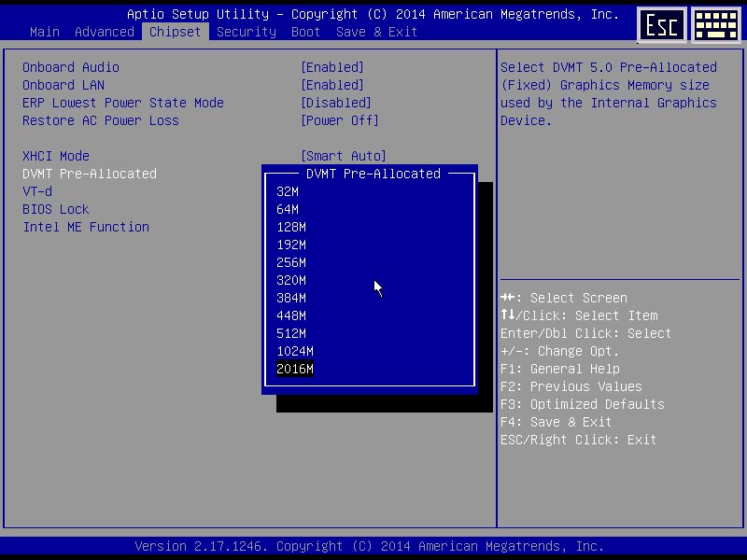Select highlighted 2016M option

point(295,369)
